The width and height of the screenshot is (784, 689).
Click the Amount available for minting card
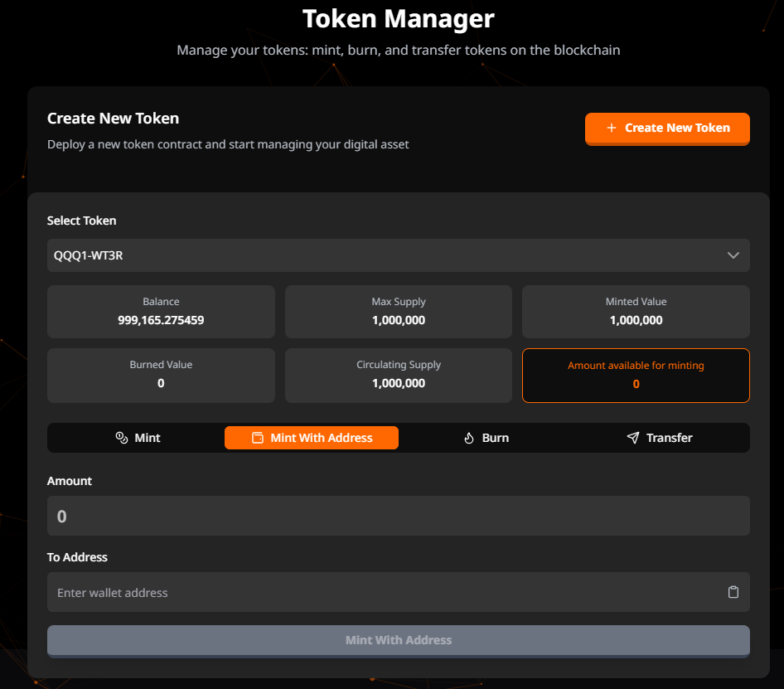(636, 376)
